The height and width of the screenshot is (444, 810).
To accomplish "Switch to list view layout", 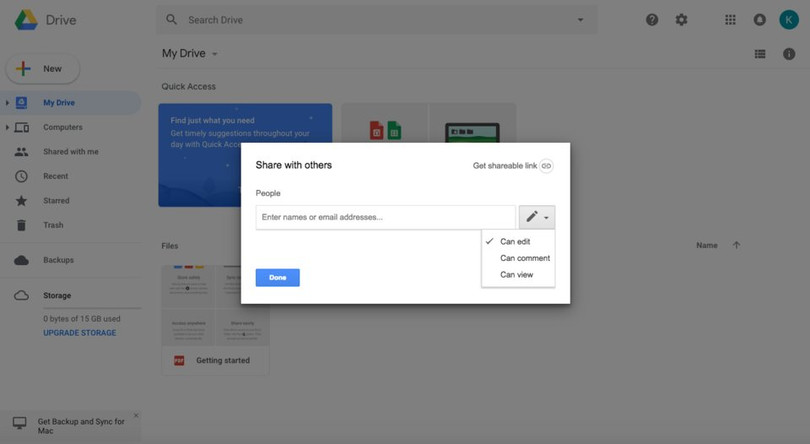I will coord(760,54).
